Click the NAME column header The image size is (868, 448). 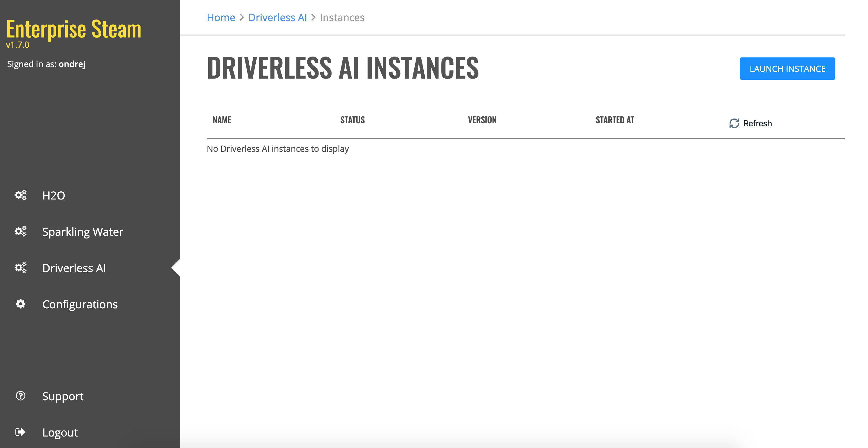tap(222, 120)
